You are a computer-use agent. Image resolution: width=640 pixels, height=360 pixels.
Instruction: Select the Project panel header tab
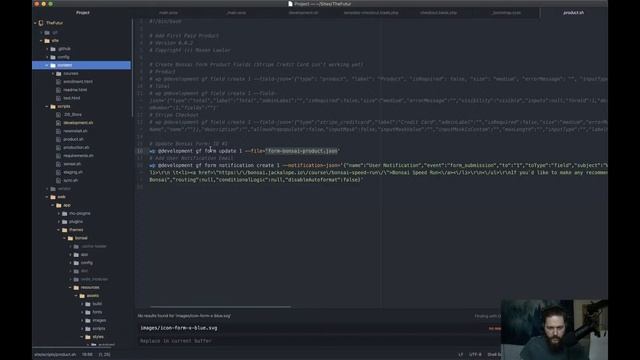pyautogui.click(x=83, y=13)
